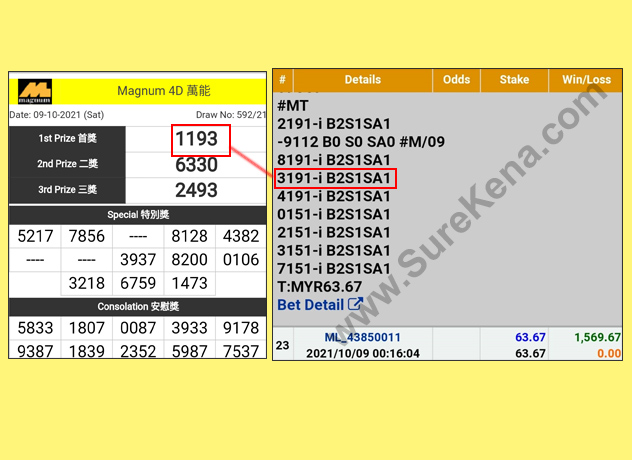This screenshot has width=632, height=460.
Task: Click the 1st Prize 首獎 label
Action: (67, 138)
